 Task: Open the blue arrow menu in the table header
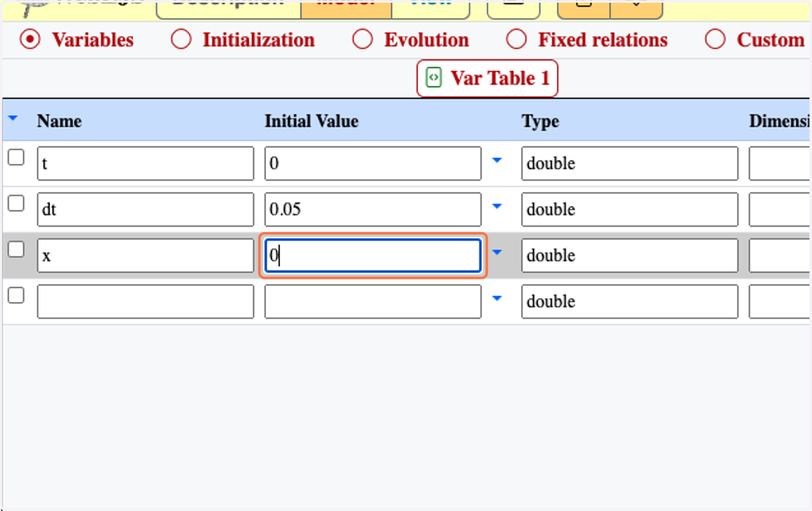point(14,118)
